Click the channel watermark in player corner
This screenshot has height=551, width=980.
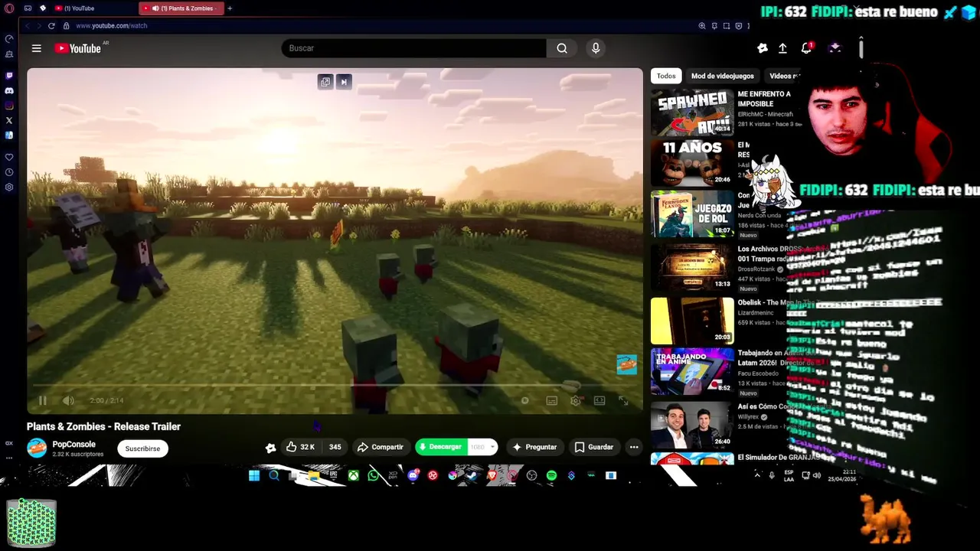tap(626, 364)
